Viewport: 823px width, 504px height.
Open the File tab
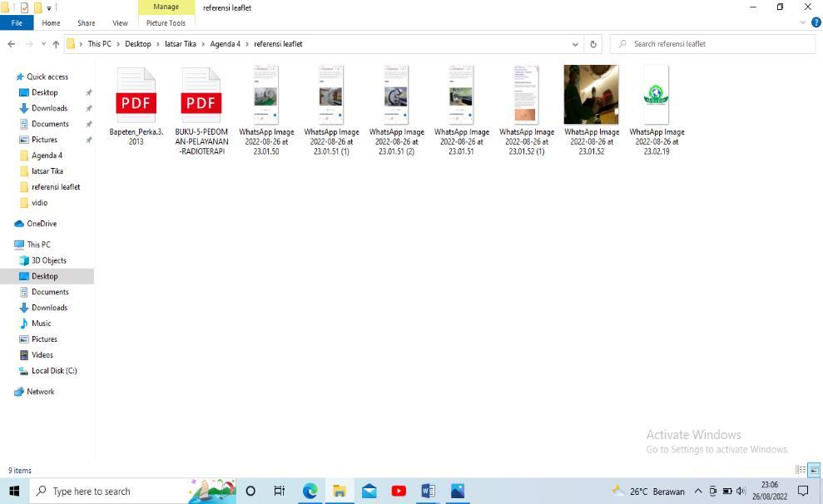click(x=17, y=23)
